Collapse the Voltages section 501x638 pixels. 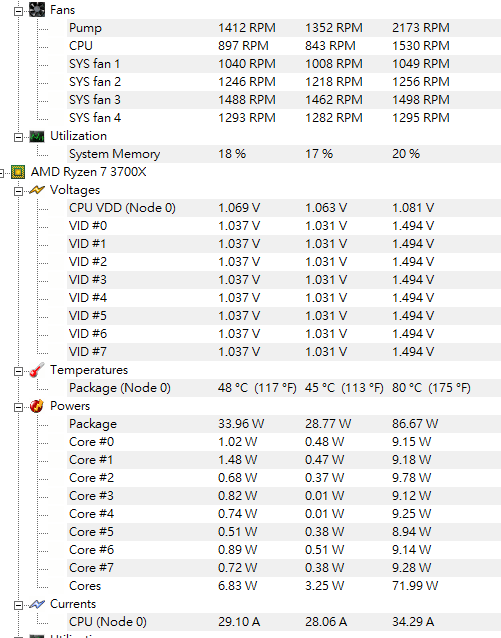click(18, 192)
